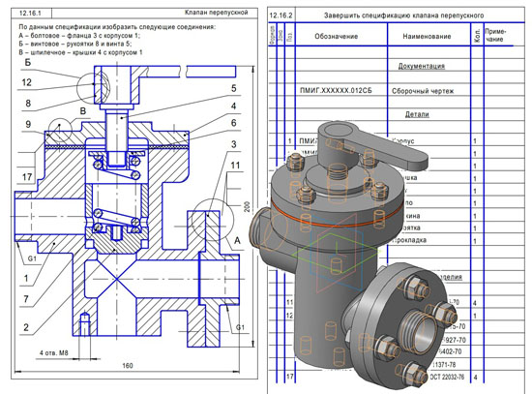532x394 pixels.
Task: Click the 'Наименование' column header
Action: [427, 37]
